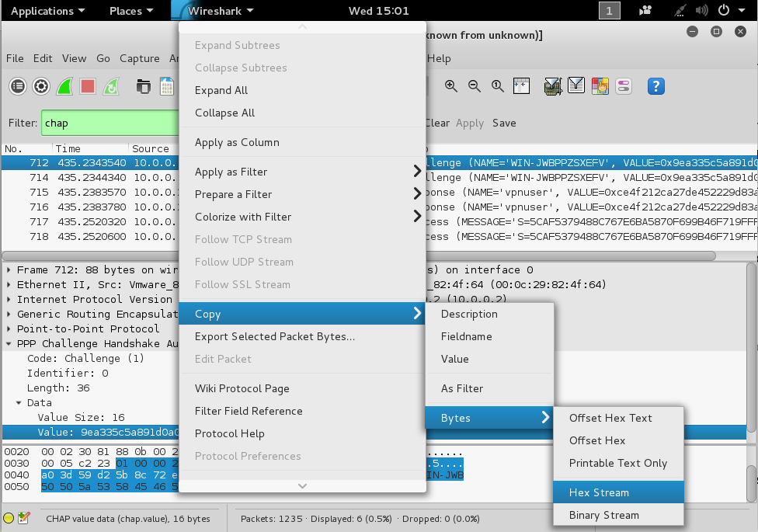Open Prepare a Filter submenu
758x532 pixels.
pyautogui.click(x=302, y=194)
